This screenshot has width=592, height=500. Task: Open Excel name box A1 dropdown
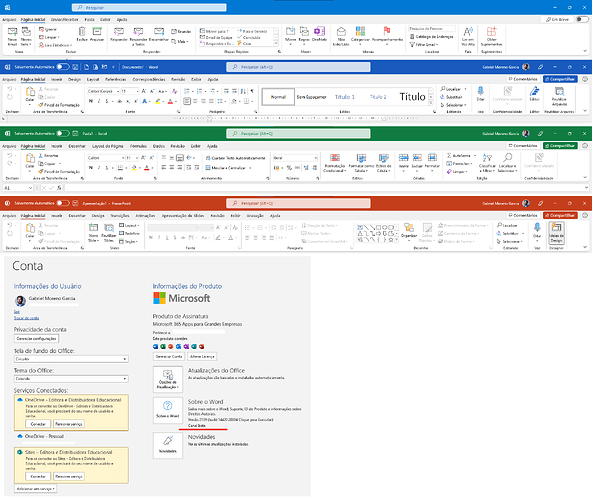(x=30, y=188)
